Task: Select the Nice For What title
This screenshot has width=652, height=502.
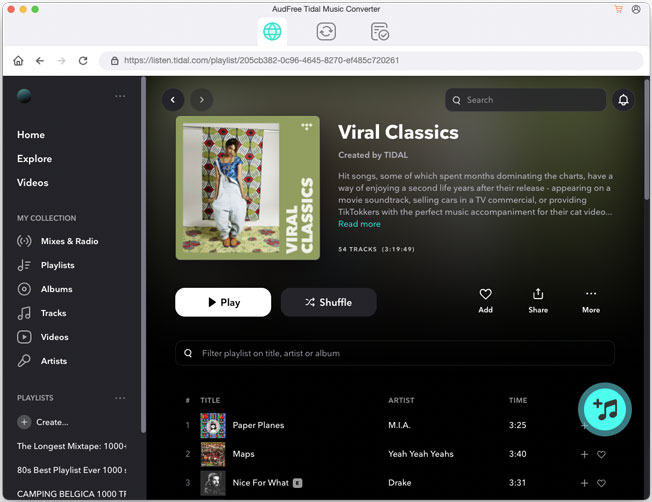Action: coord(261,483)
